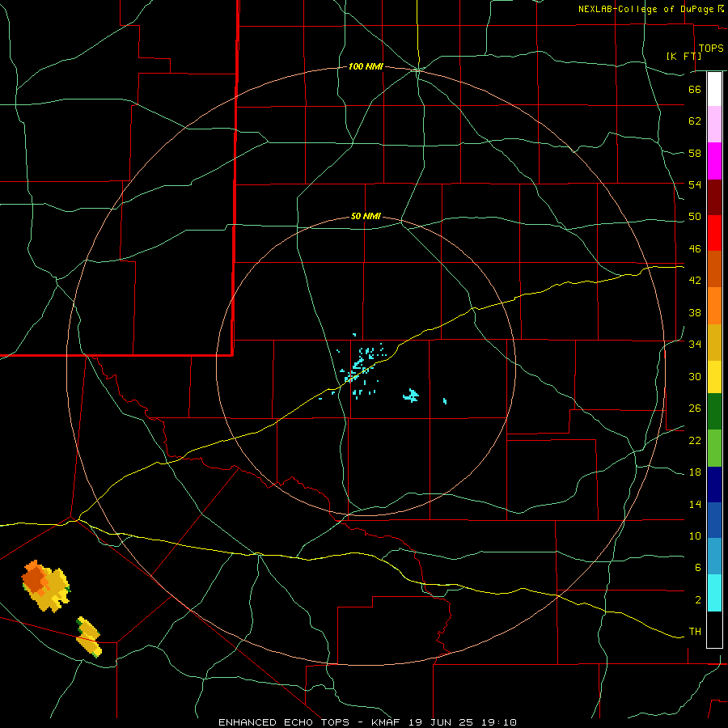Click the legend value '42'
Screen dimensions: 728x728
click(x=695, y=281)
